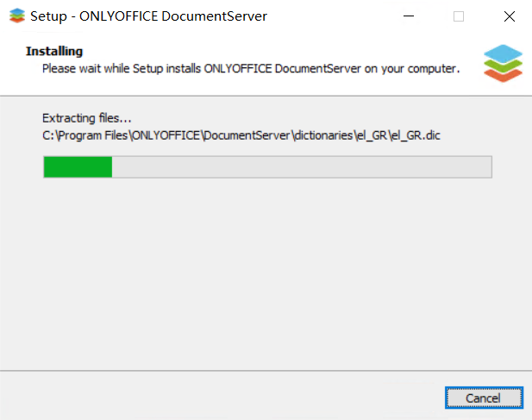Click the "C:\Program Files" start of the path
This screenshot has width=532, height=420.
[x=85, y=135]
